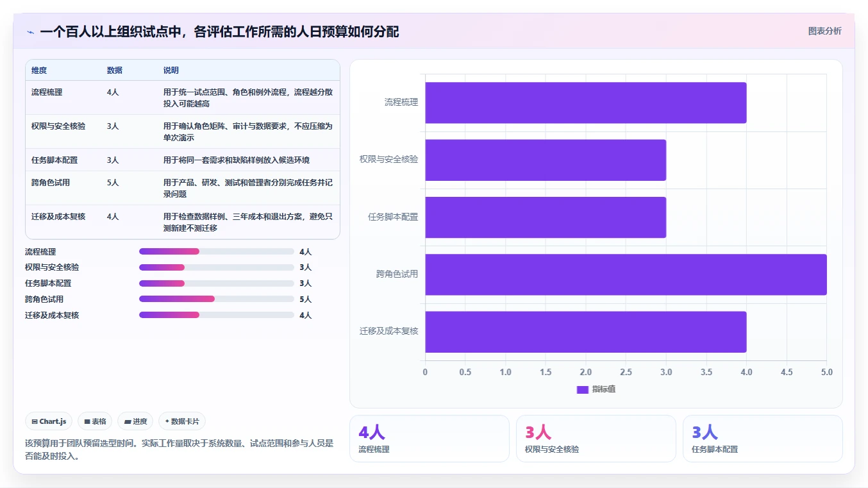The image size is (868, 488).
Task: Click the 5人 value beside the 跨角色试用 progress bar
Action: 305,299
